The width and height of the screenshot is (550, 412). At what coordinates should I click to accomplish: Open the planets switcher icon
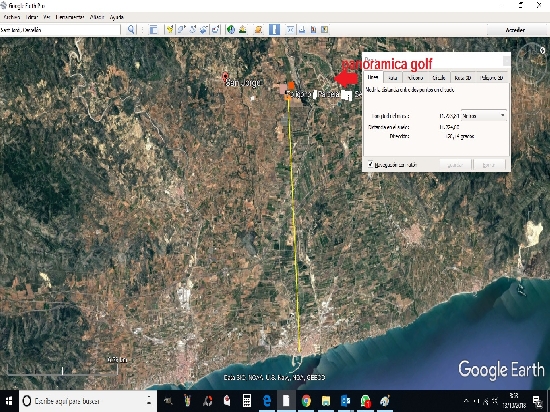tap(259, 30)
